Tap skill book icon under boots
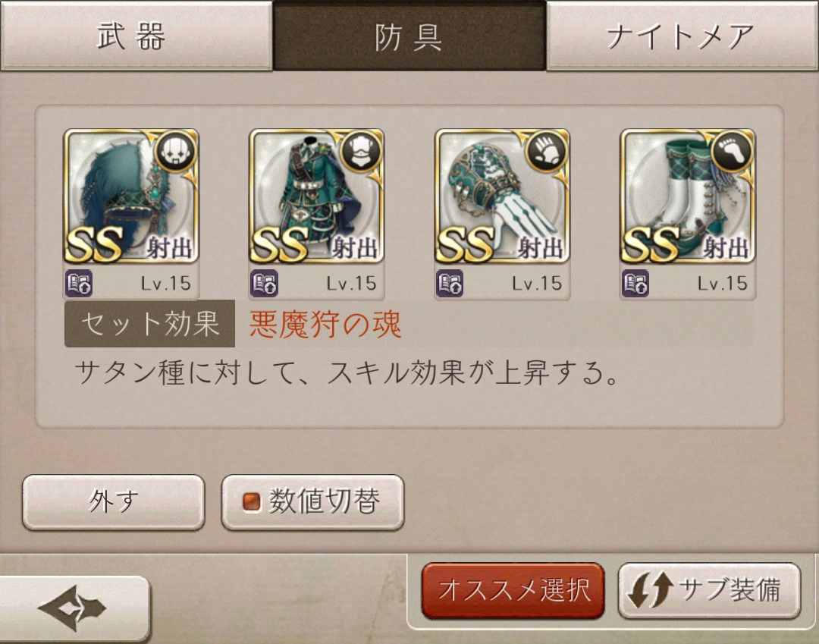This screenshot has width=819, height=644. point(635,284)
